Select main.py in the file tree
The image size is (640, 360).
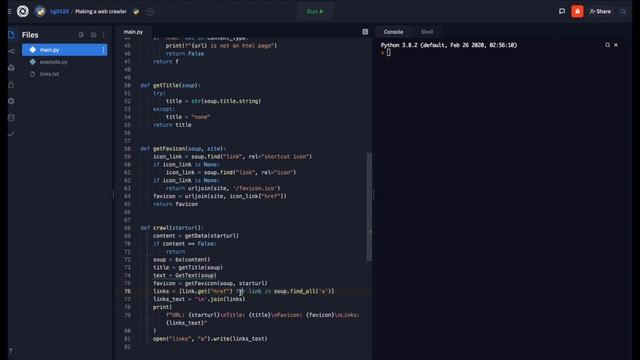pos(64,50)
